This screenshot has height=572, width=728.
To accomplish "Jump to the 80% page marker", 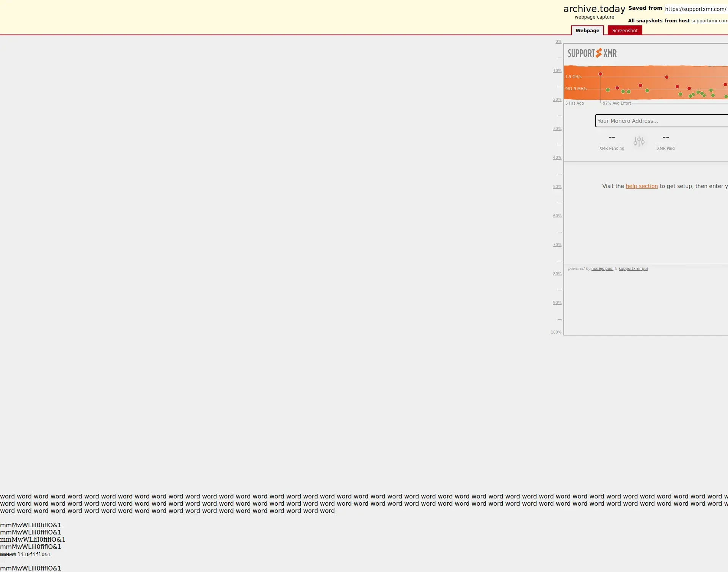I will click(x=557, y=274).
